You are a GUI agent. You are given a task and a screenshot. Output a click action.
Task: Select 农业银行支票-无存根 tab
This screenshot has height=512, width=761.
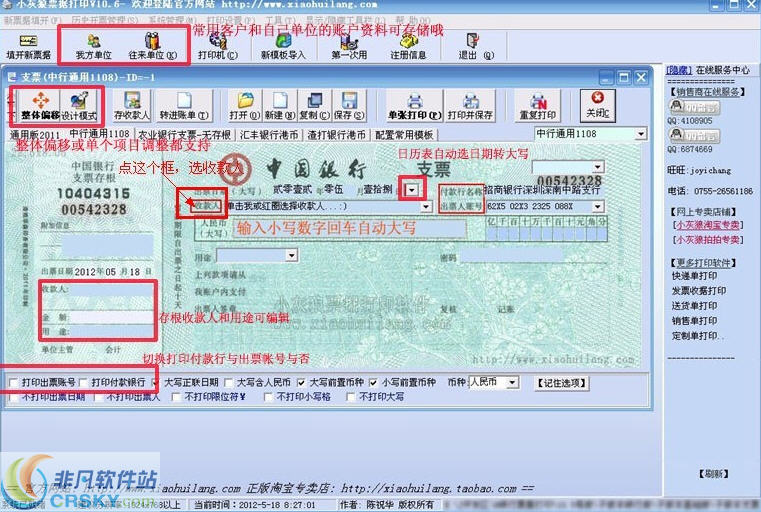184,135
